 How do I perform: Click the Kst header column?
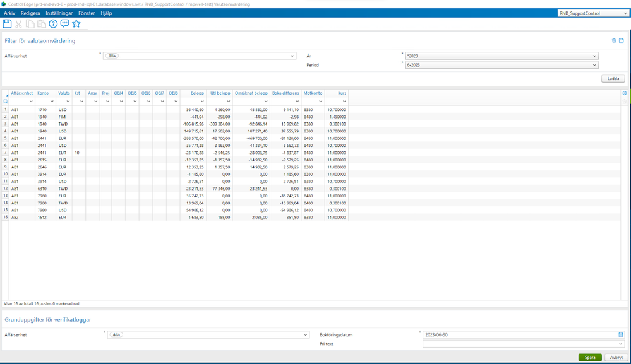pyautogui.click(x=79, y=93)
